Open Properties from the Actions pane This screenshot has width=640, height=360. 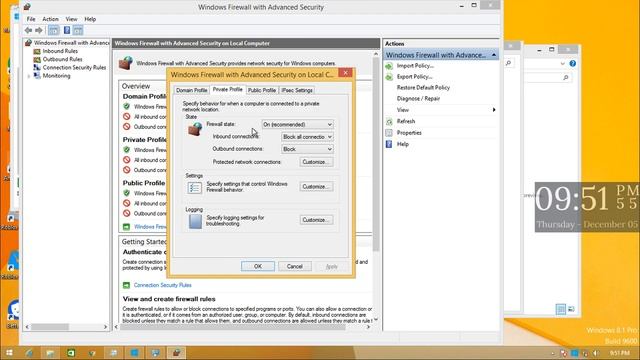click(409, 133)
